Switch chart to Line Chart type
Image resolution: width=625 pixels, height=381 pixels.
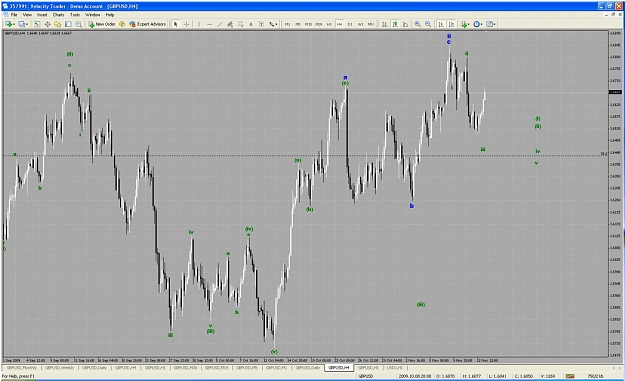[x=405, y=24]
